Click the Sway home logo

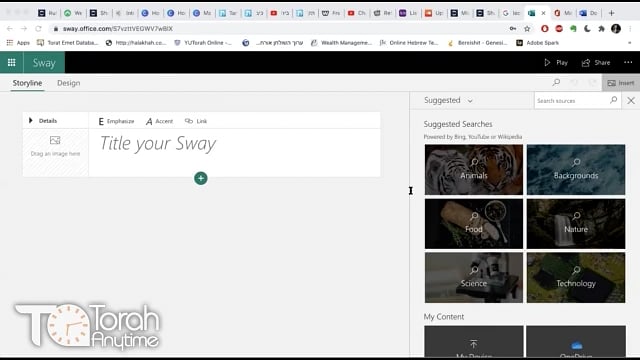pos(44,63)
